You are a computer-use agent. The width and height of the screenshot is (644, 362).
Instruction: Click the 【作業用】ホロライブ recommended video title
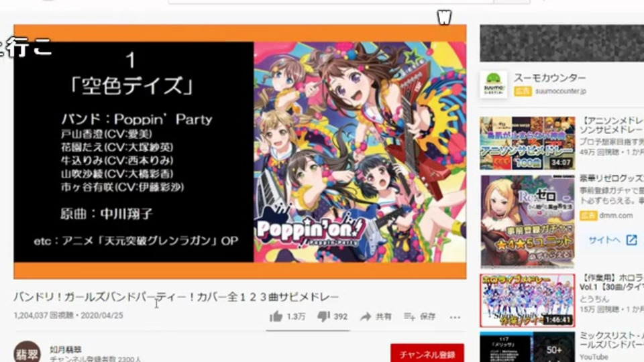tap(612, 282)
